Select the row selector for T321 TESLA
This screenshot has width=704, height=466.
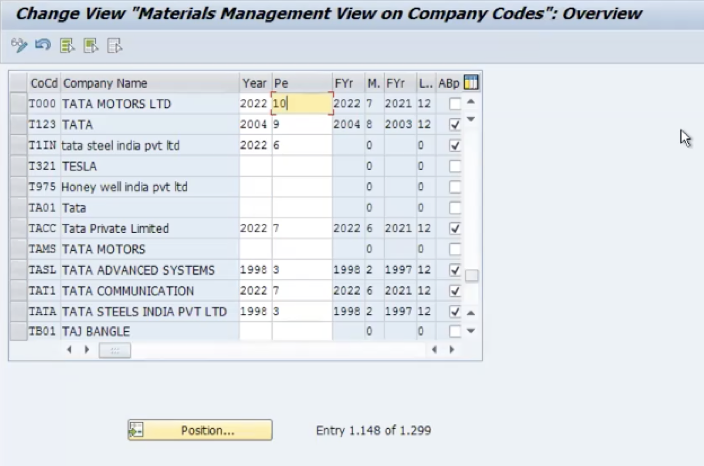click(18, 166)
